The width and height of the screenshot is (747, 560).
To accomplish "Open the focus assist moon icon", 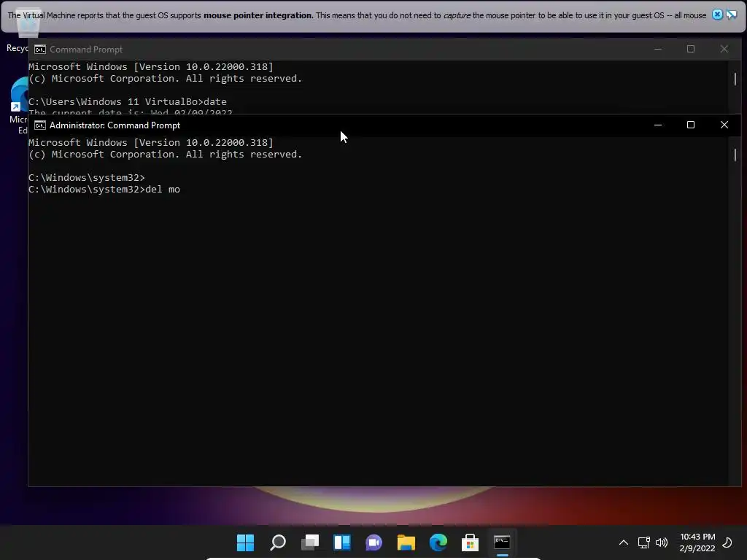I will point(727,542).
